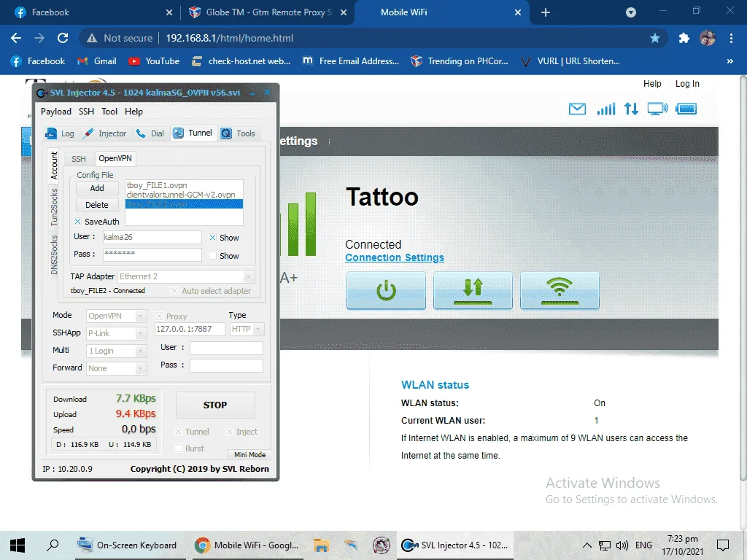This screenshot has height=560, width=747.
Task: Open volume control in system tray
Action: click(x=622, y=545)
